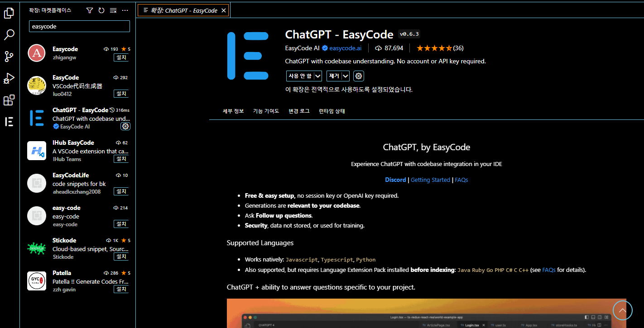The height and width of the screenshot is (328, 644).
Task: Click the luo0412 publisher name
Action: click(62, 94)
